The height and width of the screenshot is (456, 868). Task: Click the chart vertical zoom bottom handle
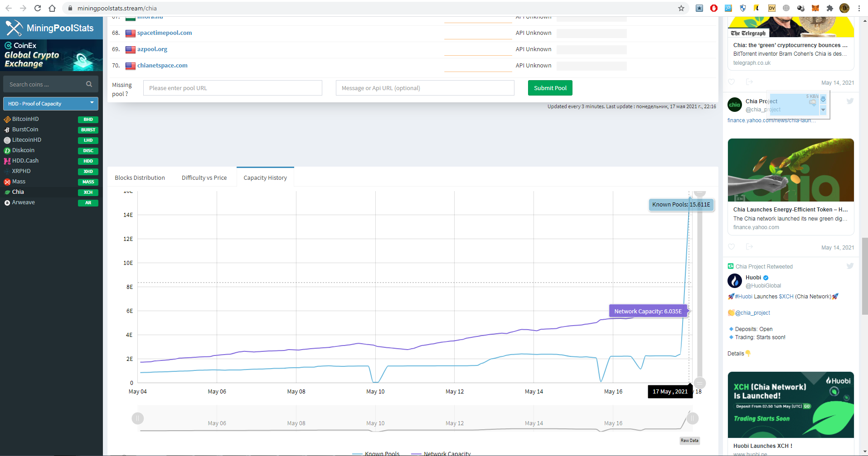coord(700,383)
